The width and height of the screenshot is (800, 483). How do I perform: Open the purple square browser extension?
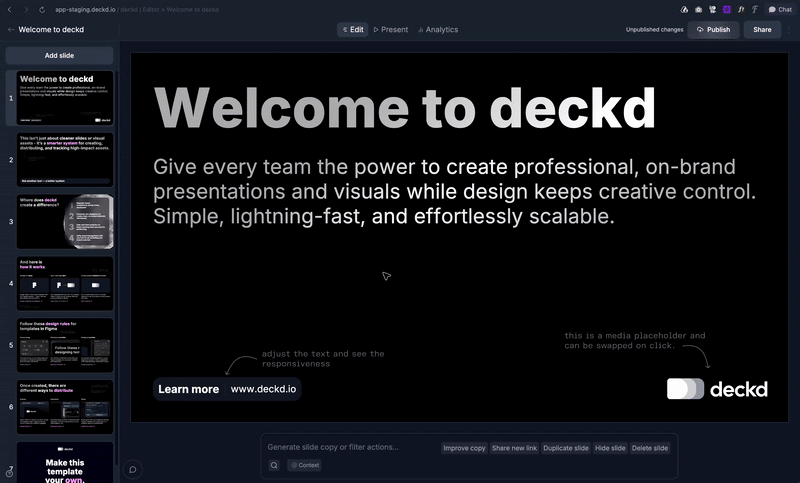coord(727,9)
